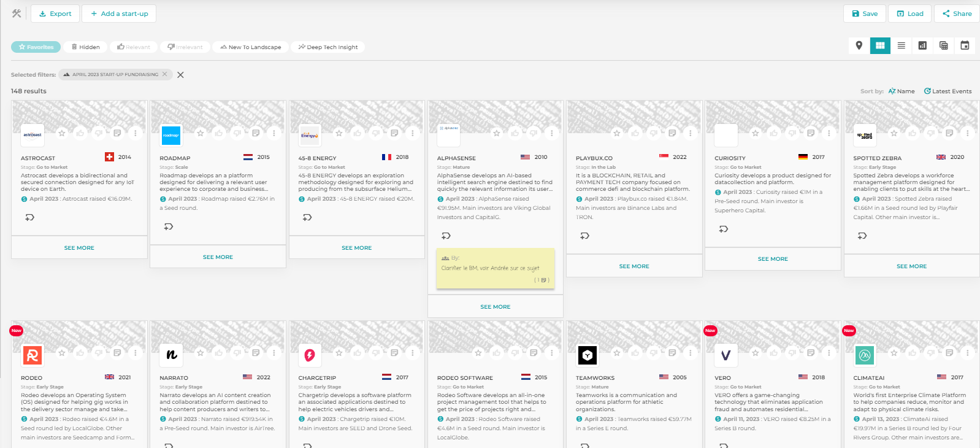Toggle New To Landscape filter
Viewport: 980px width, 448px height.
click(x=251, y=47)
